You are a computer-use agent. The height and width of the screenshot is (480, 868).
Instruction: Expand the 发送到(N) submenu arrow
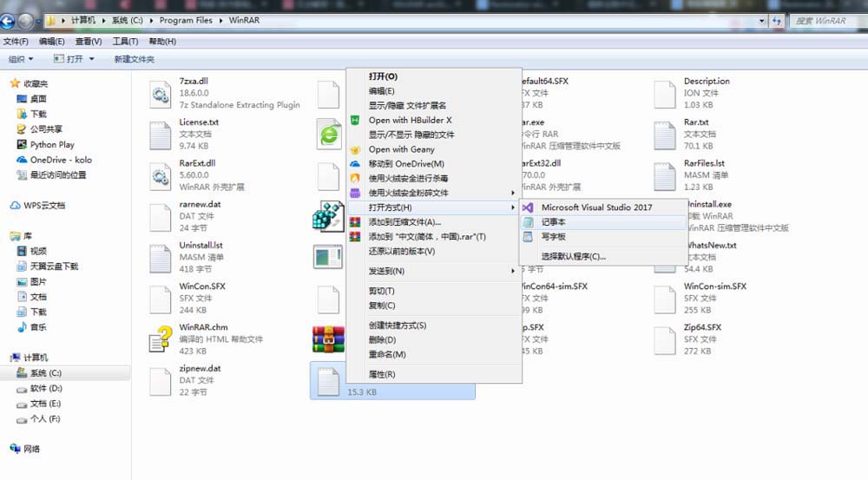(x=513, y=271)
